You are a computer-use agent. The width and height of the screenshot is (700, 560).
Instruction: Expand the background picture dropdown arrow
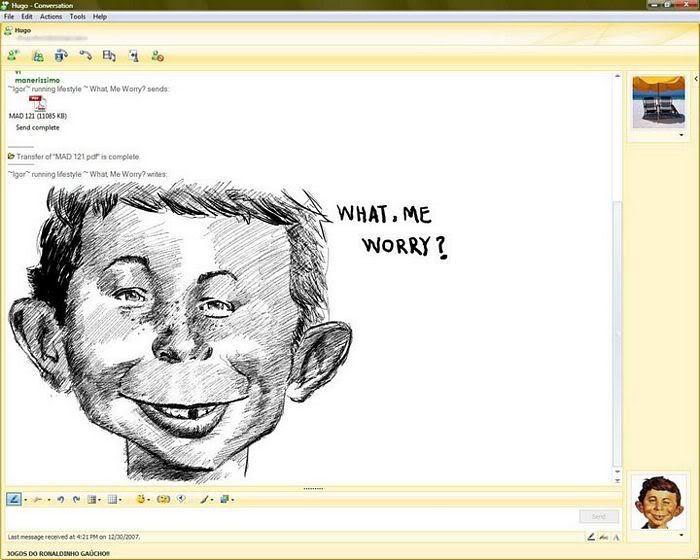coord(233,500)
